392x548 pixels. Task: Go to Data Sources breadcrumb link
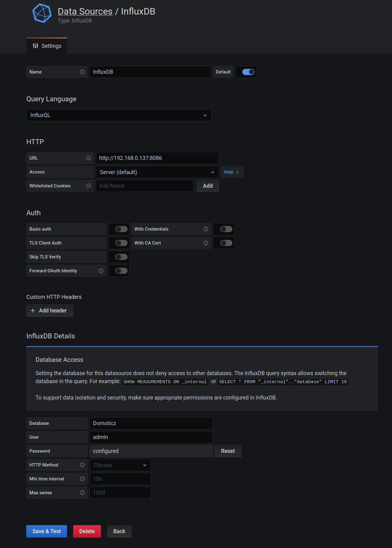[x=85, y=11]
